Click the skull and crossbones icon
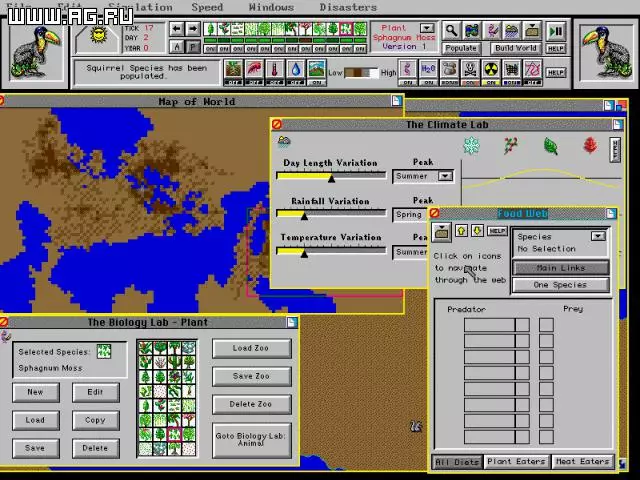The width and height of the screenshot is (640, 480). pos(469,69)
